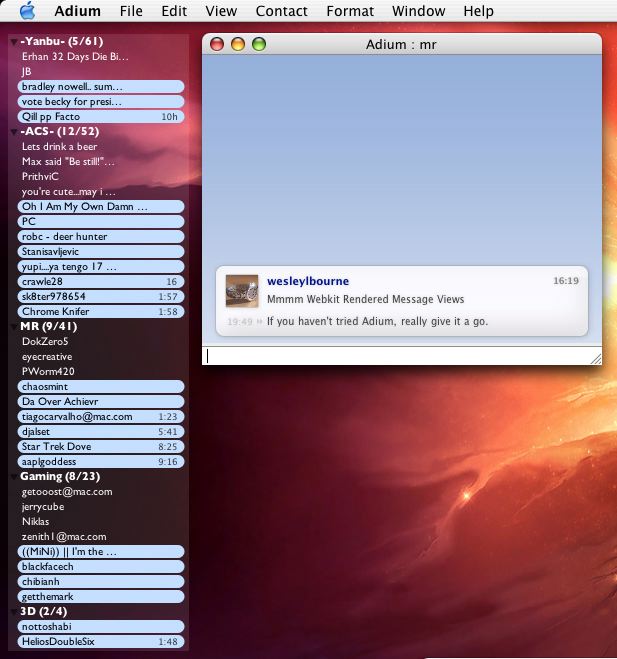The image size is (617, 659).
Task: Select contact JB
Action: (101, 71)
